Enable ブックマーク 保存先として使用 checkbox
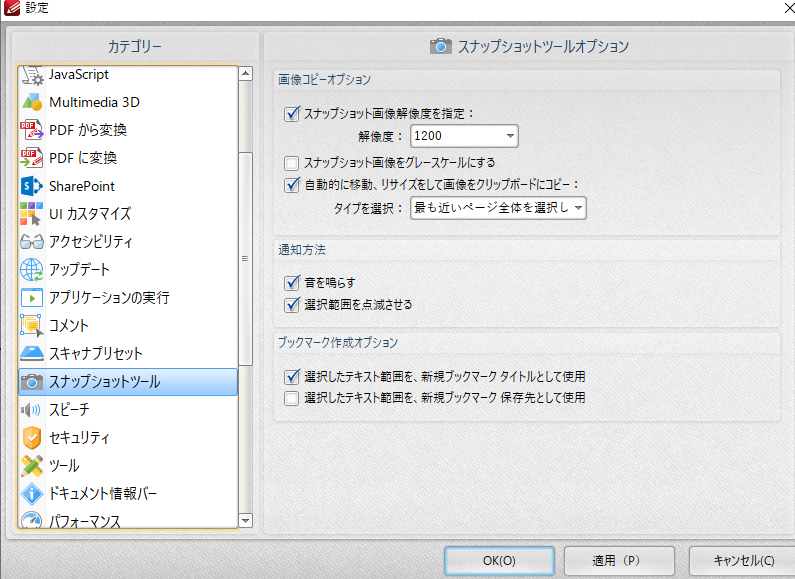Viewport: 795px width, 579px height. (x=292, y=398)
